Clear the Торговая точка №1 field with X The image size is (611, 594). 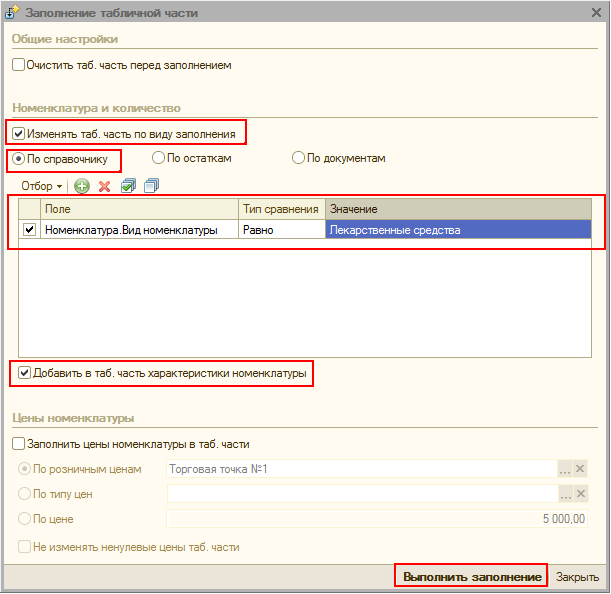[581, 469]
